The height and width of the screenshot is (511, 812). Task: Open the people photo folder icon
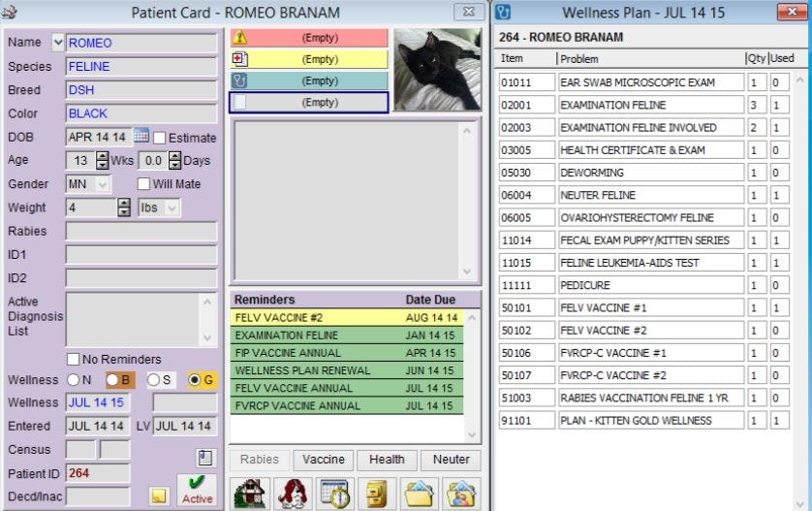(461, 493)
